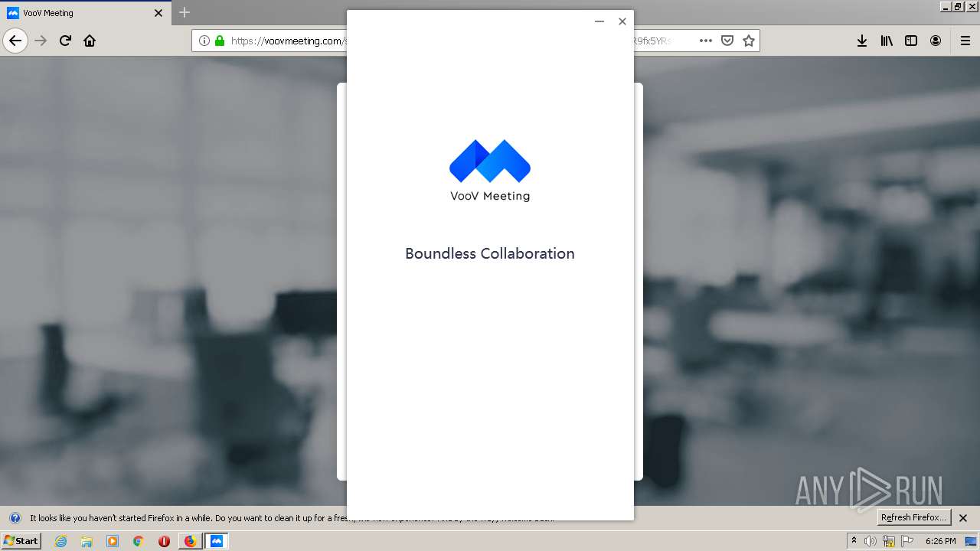Show site information icon in address bar
Viewport: 980px width, 551px height.
pos(204,41)
